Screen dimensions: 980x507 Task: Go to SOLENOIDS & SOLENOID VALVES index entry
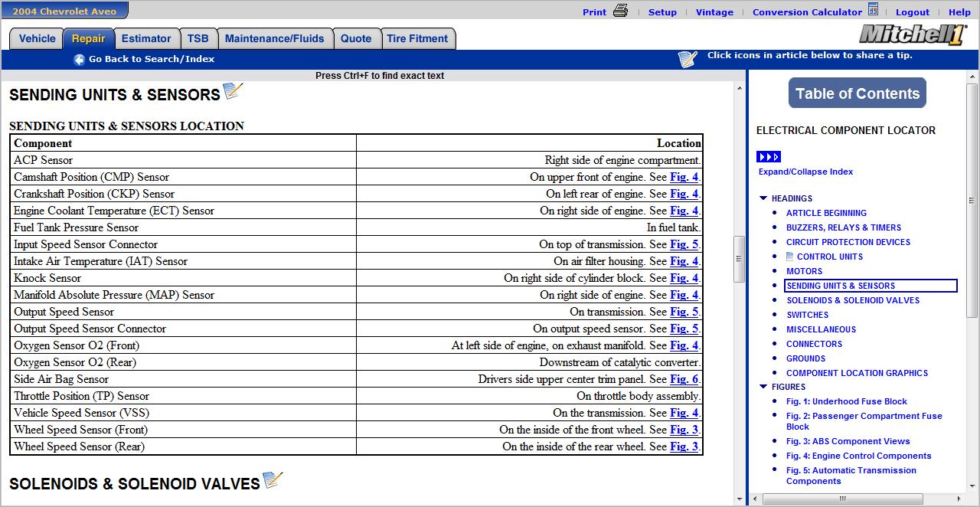click(853, 300)
